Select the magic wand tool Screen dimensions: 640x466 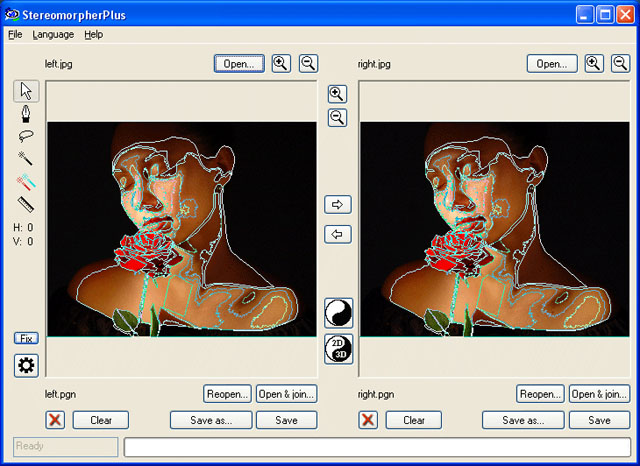(x=26, y=160)
